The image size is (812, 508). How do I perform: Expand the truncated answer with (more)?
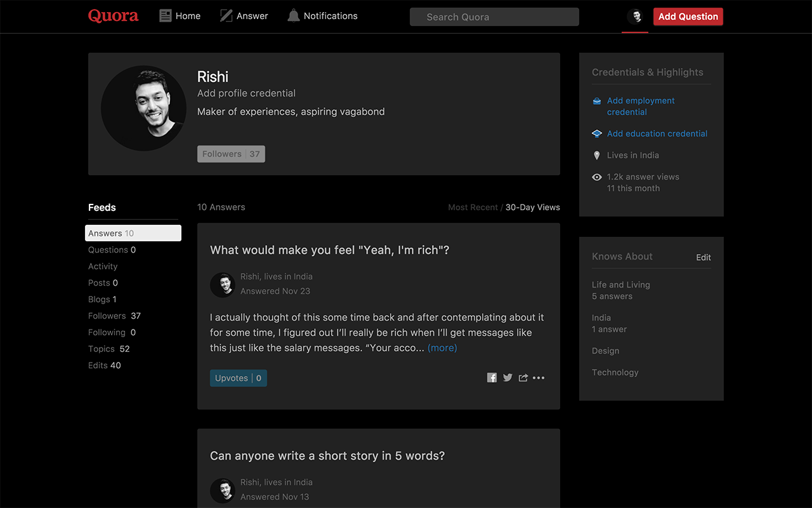442,347
